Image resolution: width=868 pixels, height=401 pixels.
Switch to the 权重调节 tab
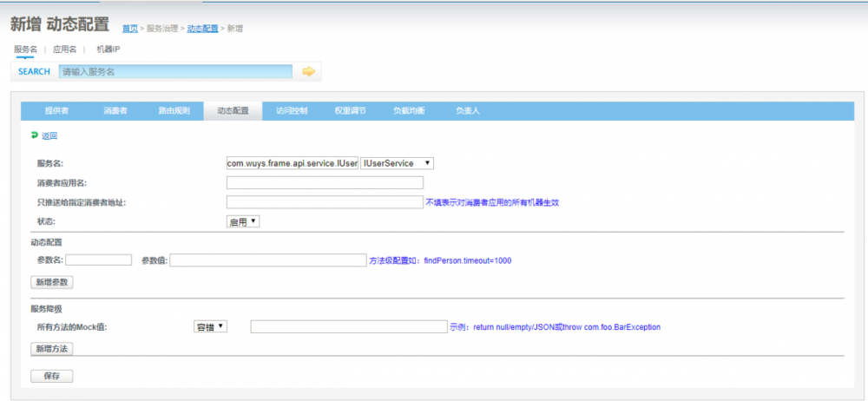click(350, 111)
